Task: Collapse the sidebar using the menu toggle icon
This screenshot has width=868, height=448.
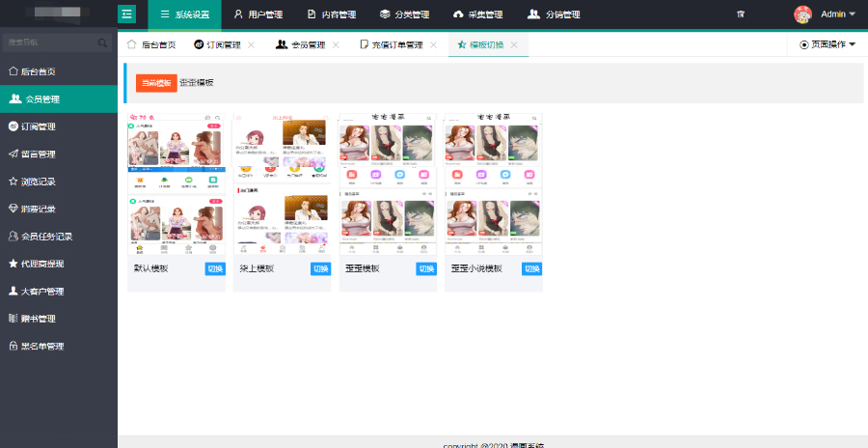Action: (127, 14)
